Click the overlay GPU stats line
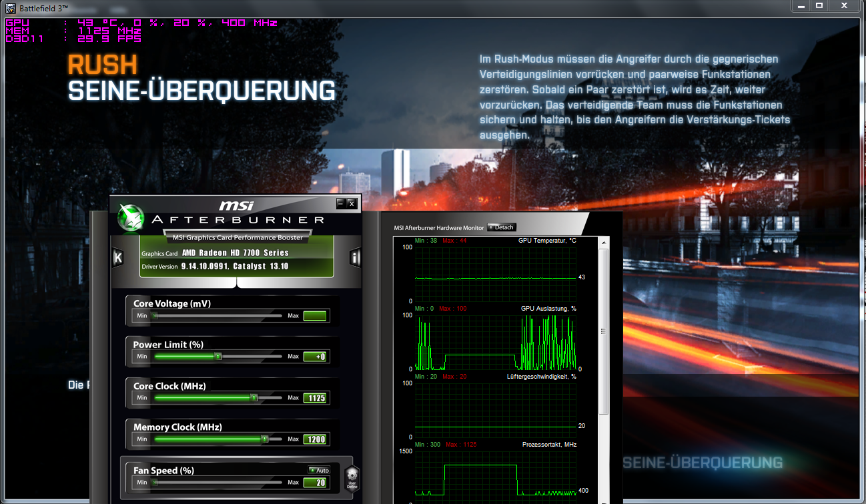866x504 pixels. 141,23
